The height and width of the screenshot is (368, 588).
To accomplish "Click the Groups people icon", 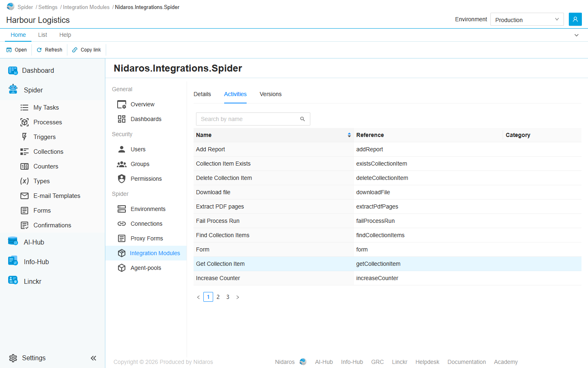I will point(122,164).
